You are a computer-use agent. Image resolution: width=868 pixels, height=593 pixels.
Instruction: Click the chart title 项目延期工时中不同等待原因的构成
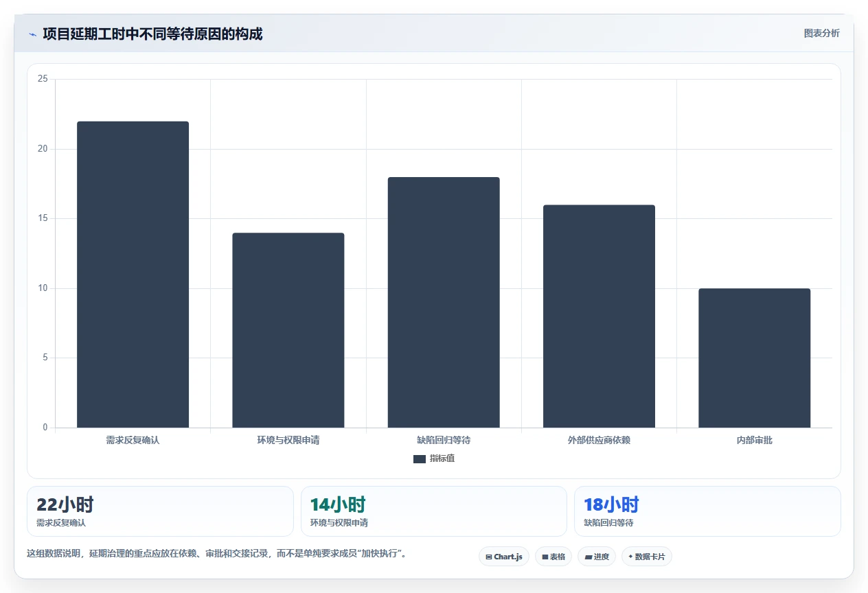[152, 34]
